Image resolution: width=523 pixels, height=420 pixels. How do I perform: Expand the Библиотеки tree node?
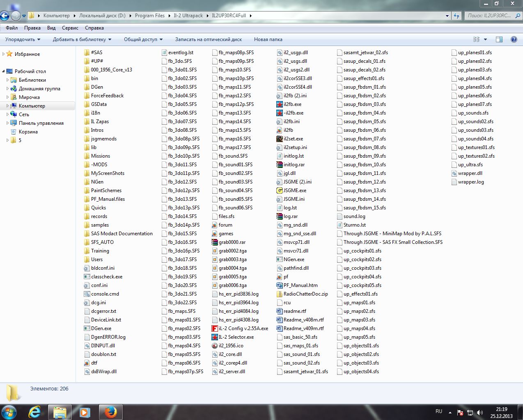[7, 80]
